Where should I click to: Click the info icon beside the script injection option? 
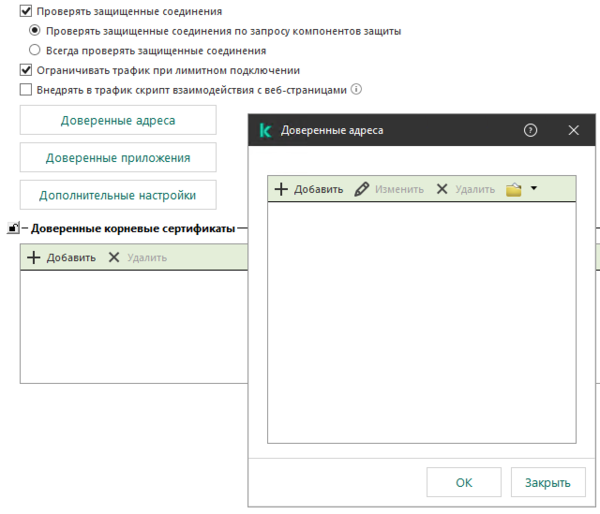356,89
